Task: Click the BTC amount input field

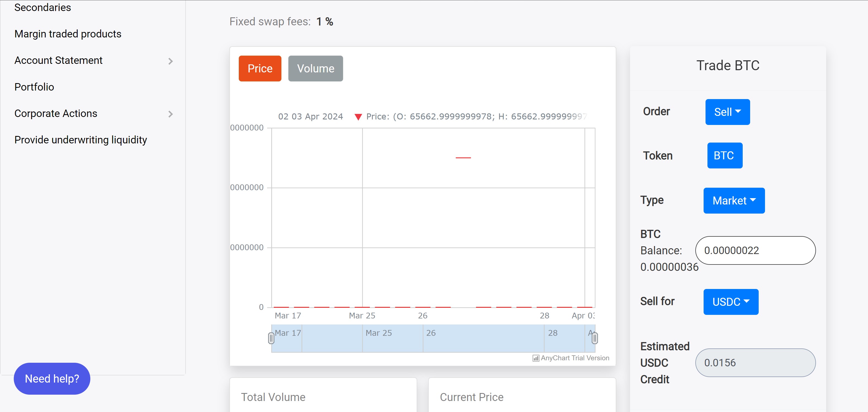Action: pos(755,250)
